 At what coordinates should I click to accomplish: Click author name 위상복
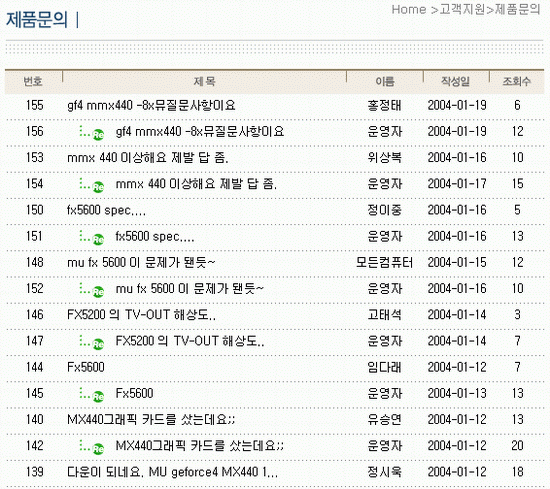(384, 158)
